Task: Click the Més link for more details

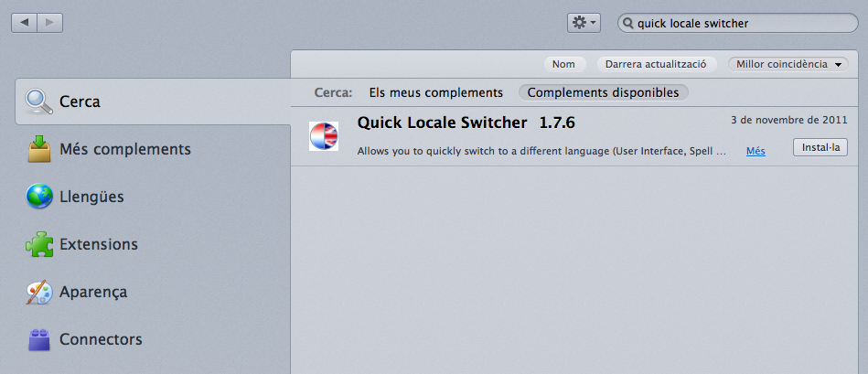Action: 755,151
